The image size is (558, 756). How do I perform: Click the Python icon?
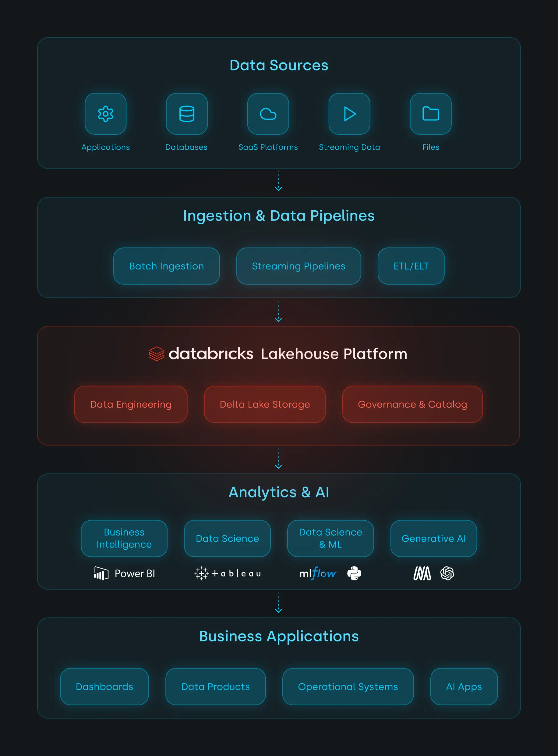(x=354, y=573)
